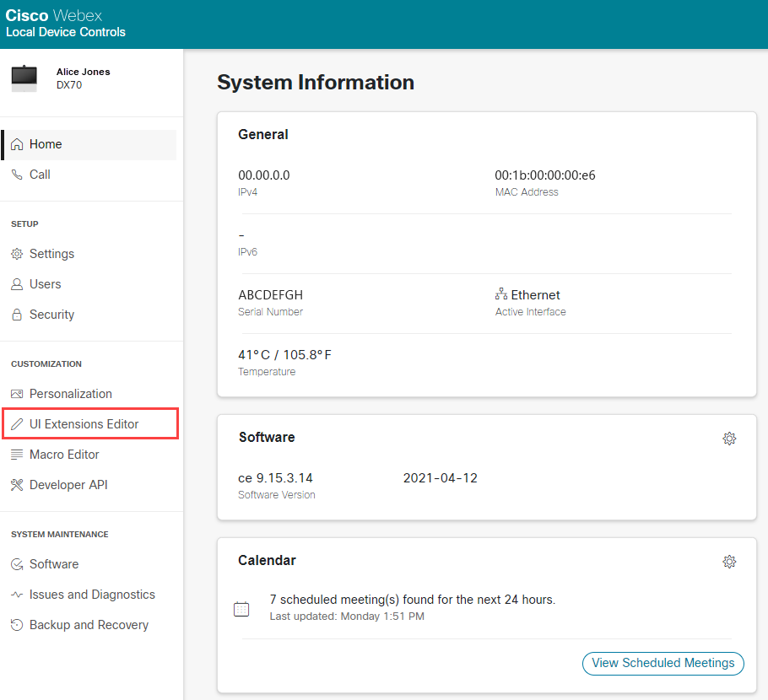Click the Calendar section gear icon
Viewport: 768px width, 700px height.
[729, 562]
